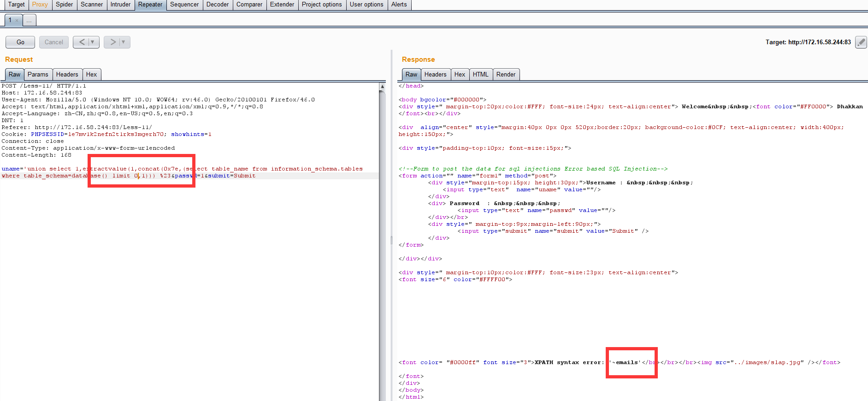Switch to the Intruder tab

(x=120, y=5)
